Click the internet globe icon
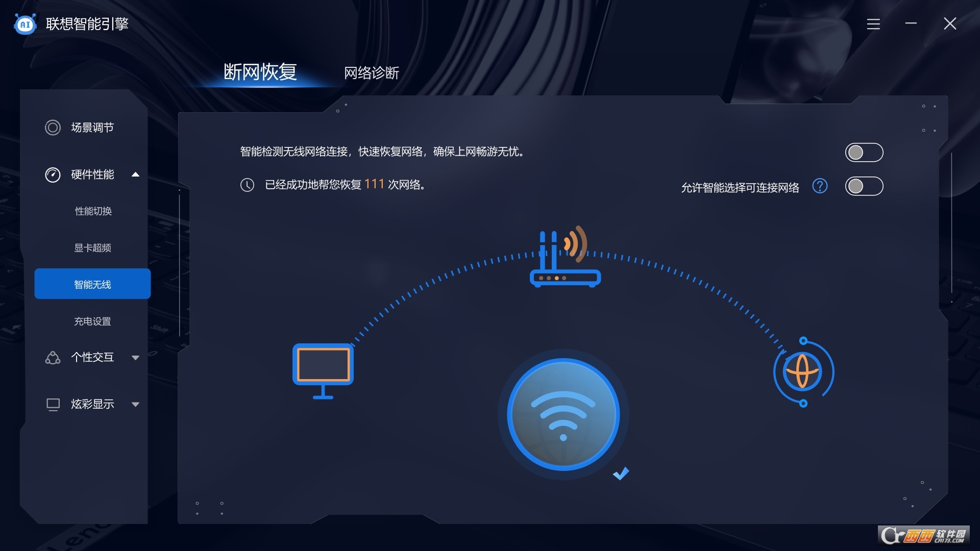 [x=803, y=372]
